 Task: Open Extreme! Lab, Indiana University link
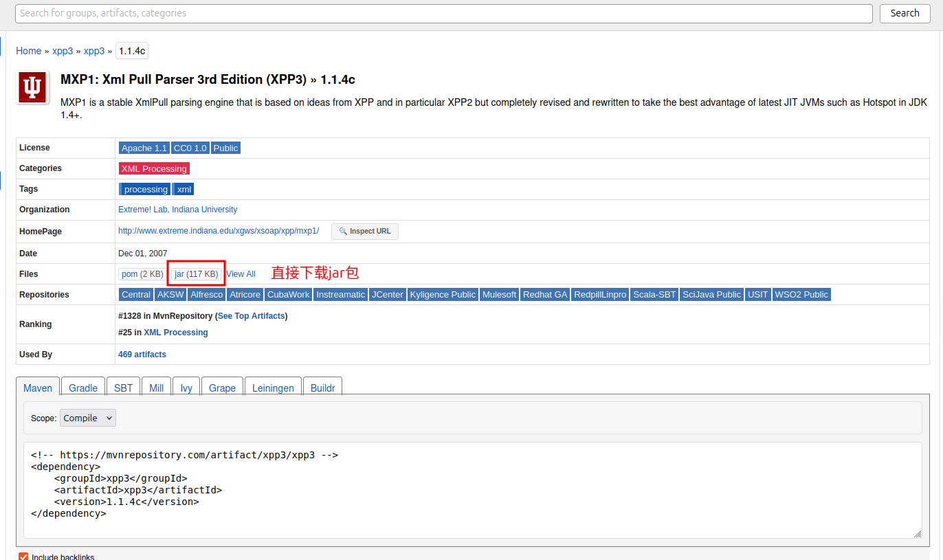click(x=178, y=210)
